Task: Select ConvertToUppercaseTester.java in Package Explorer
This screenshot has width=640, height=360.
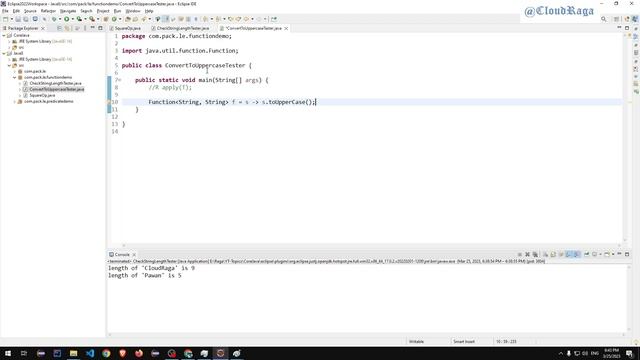Action: pyautogui.click(x=57, y=89)
